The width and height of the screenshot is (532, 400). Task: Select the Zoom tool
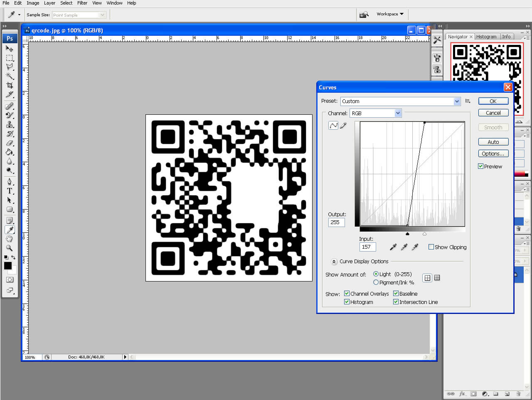click(x=10, y=248)
